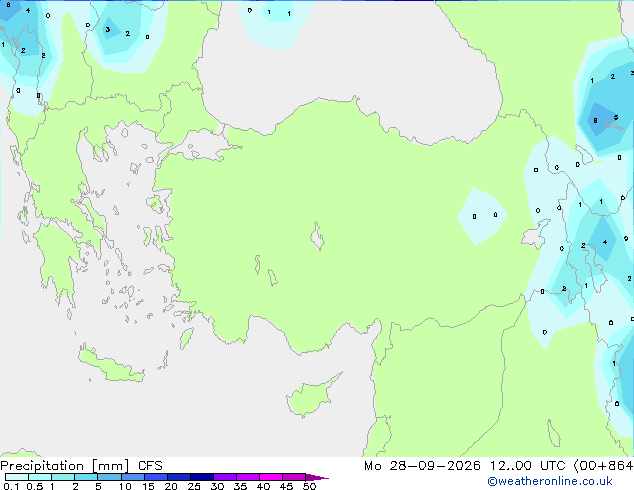634x490 pixels.
Task: Click the legend swatch between 0.1 and 0.5
Action: coord(17,477)
